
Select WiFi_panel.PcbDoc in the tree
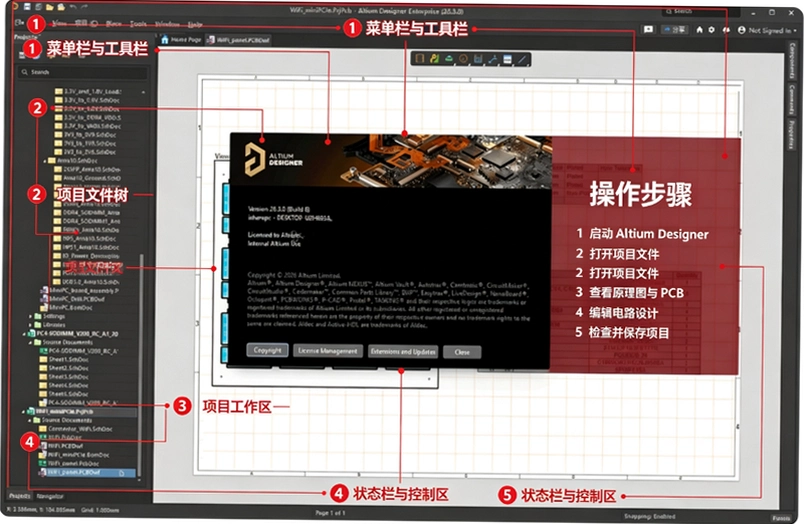(x=69, y=463)
